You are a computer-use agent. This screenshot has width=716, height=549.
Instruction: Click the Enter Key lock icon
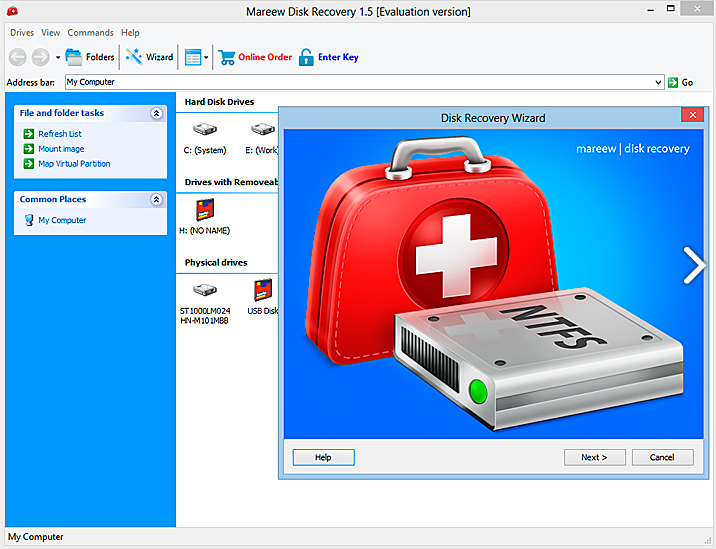[306, 57]
